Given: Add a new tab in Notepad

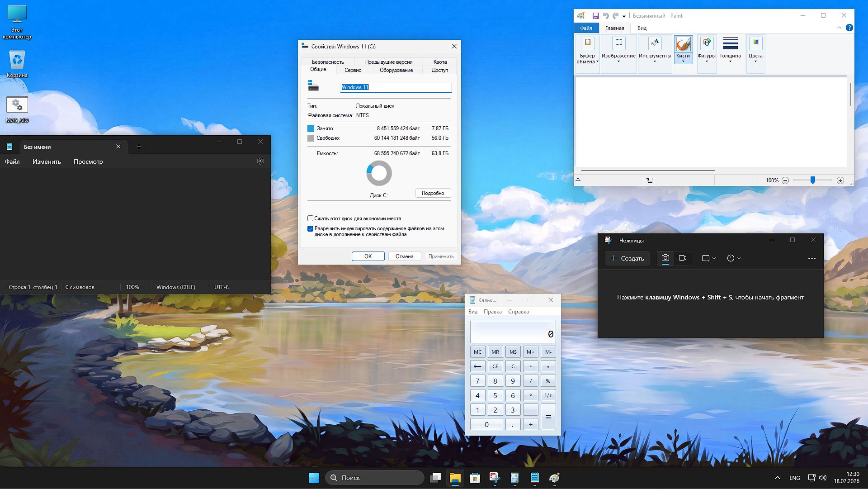Looking at the screenshot, I should pos(139,147).
